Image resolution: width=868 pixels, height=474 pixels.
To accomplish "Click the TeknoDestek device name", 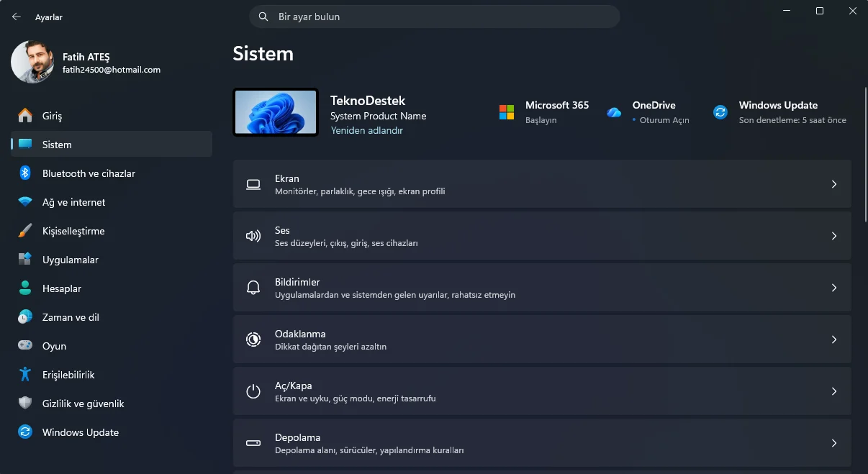I will point(368,101).
